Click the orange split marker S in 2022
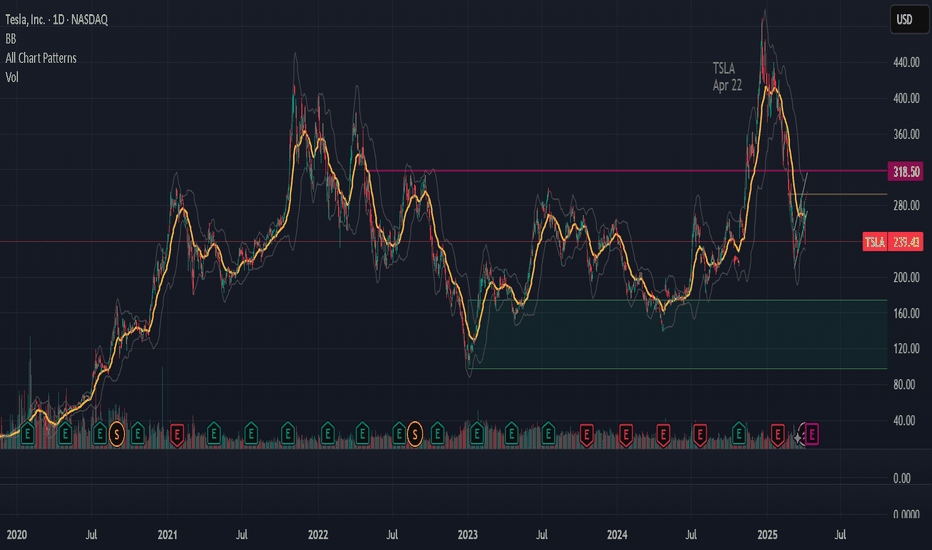This screenshot has height=550, width=932. pyautogui.click(x=415, y=435)
